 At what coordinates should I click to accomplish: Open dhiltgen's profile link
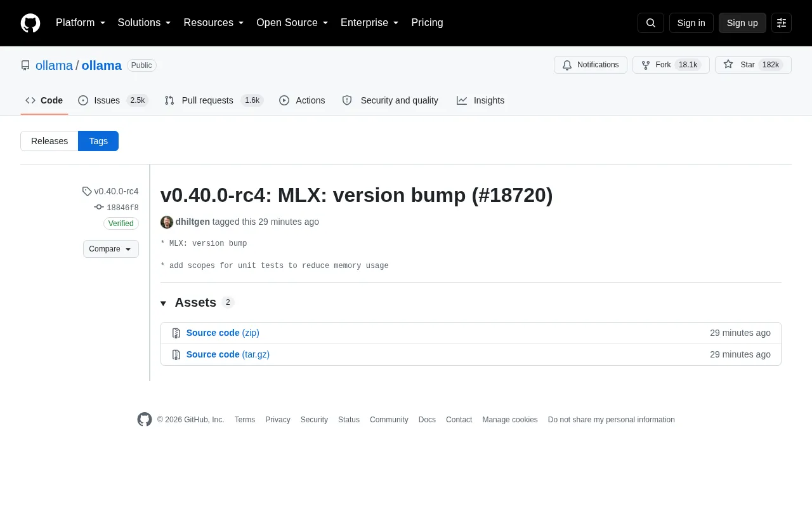click(x=193, y=222)
